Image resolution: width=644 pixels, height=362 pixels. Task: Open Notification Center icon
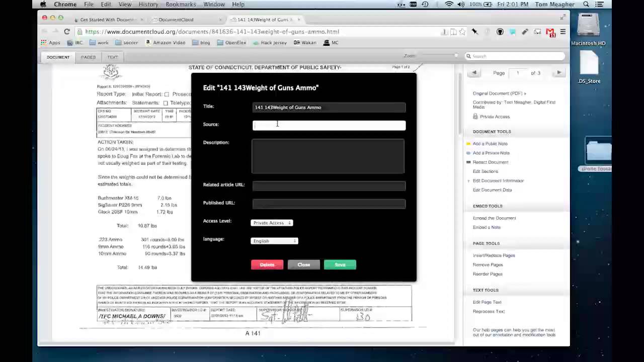click(x=600, y=4)
